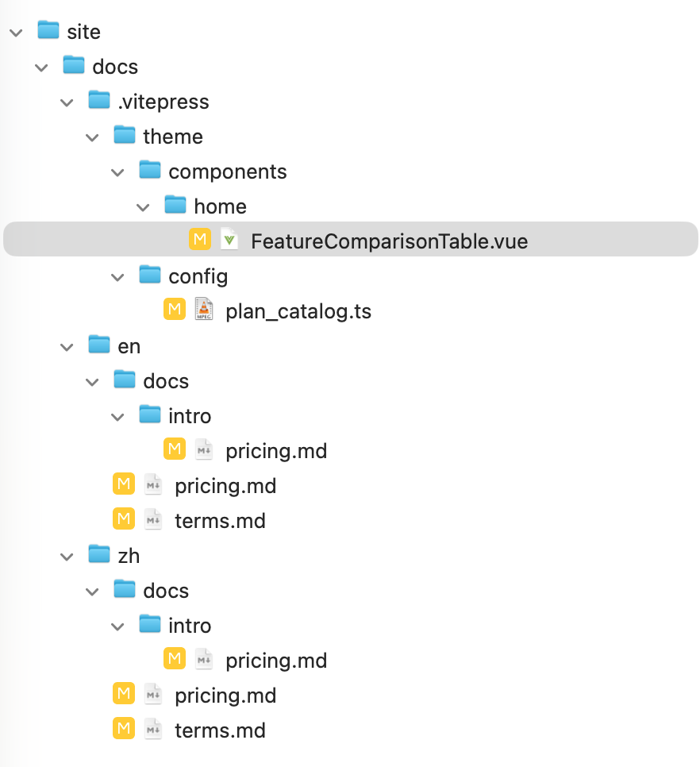This screenshot has height=767, width=700.
Task: Open pricing.md inside en intro folder
Action: [276, 451]
